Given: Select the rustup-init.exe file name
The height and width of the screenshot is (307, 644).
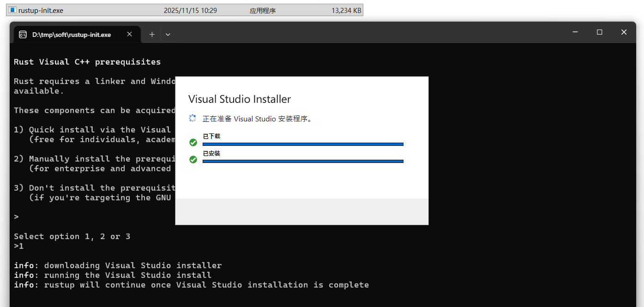Looking at the screenshot, I should [x=41, y=10].
